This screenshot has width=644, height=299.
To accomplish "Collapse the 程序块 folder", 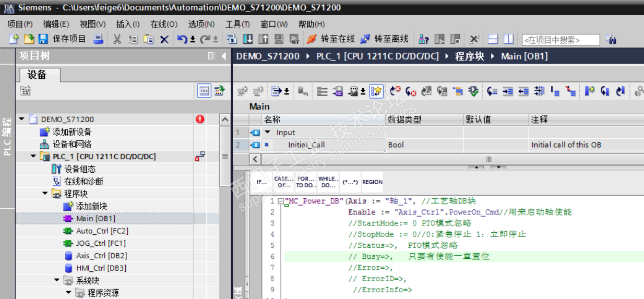I will click(45, 194).
